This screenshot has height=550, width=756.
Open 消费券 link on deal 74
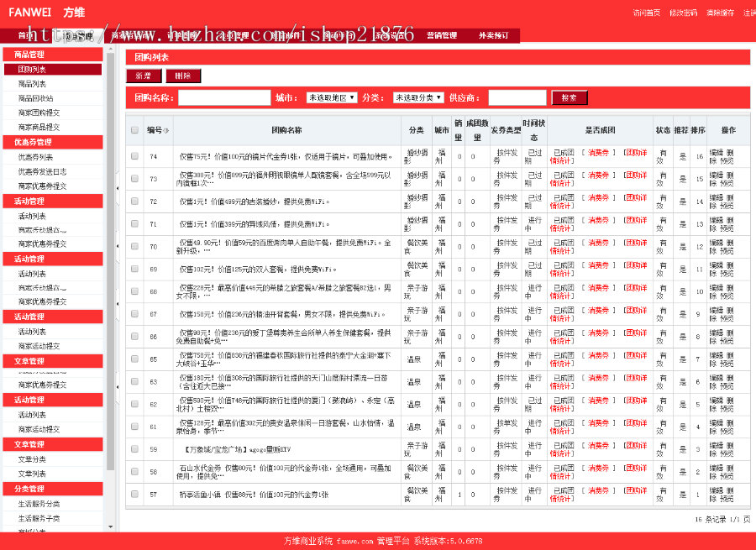coord(599,153)
